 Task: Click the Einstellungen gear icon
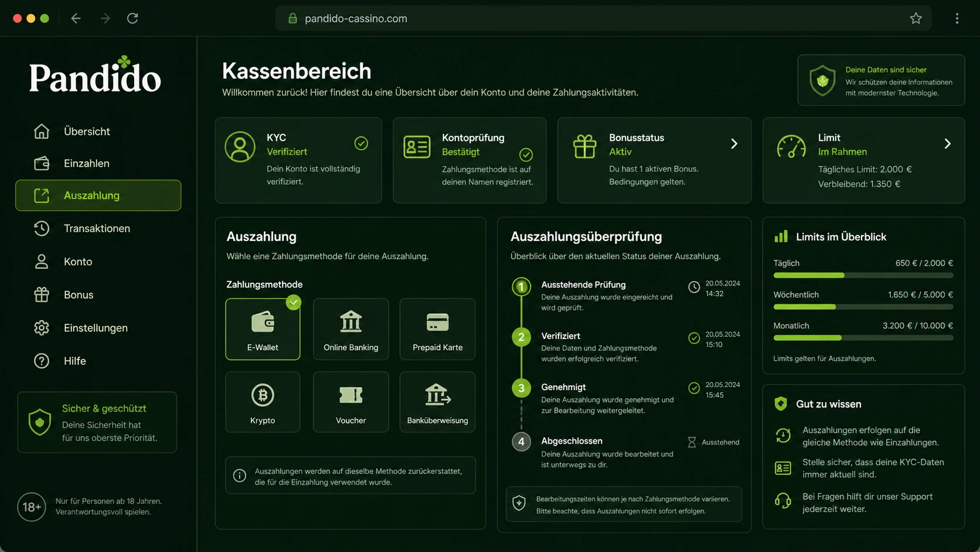point(42,328)
